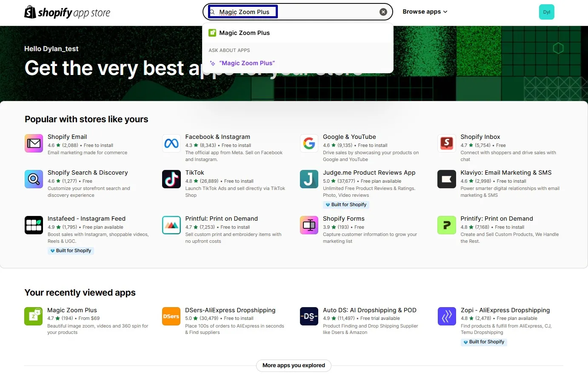Open Zopi - AliExpress Dropshipping title
The width and height of the screenshot is (588, 374).
click(505, 310)
